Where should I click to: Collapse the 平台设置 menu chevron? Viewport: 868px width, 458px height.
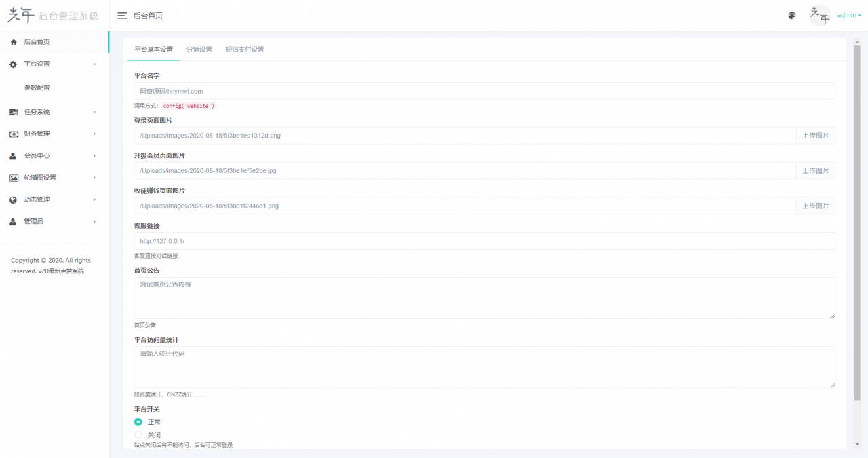pyautogui.click(x=94, y=64)
